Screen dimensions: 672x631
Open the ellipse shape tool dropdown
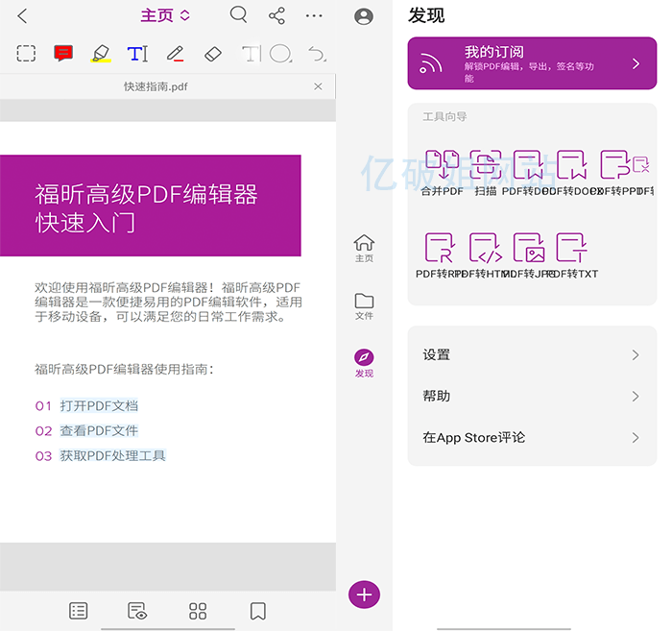coord(280,54)
